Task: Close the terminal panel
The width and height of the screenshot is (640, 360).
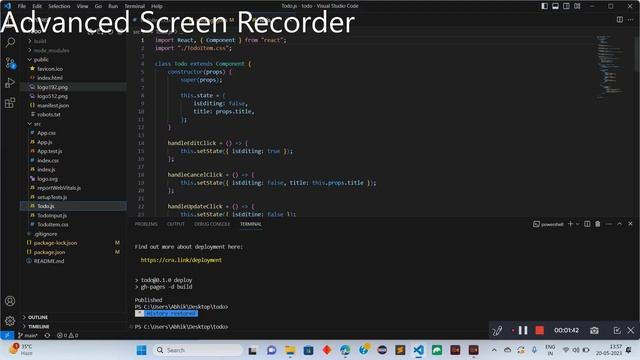Action: click(x=630, y=224)
